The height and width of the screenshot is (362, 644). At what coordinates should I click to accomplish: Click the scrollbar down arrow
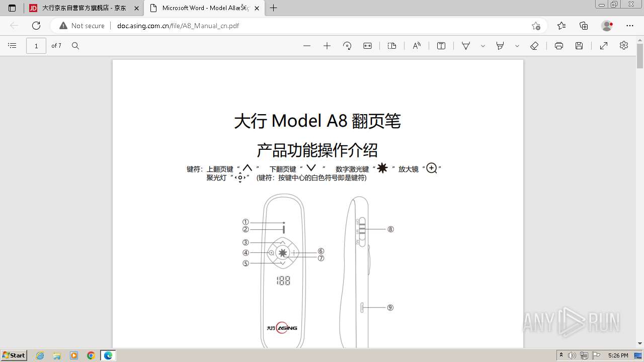[640, 344]
